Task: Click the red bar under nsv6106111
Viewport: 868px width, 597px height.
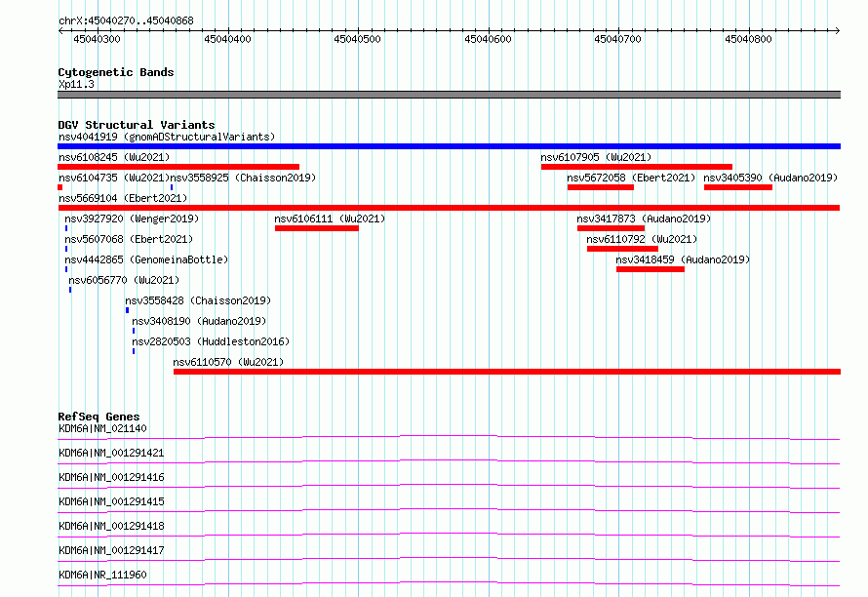Action: pyautogui.click(x=317, y=228)
